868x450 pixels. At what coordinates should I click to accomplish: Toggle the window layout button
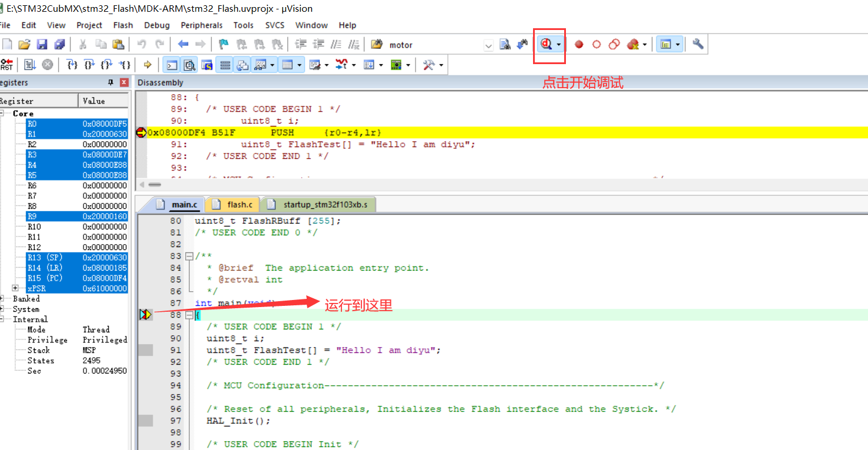(665, 44)
